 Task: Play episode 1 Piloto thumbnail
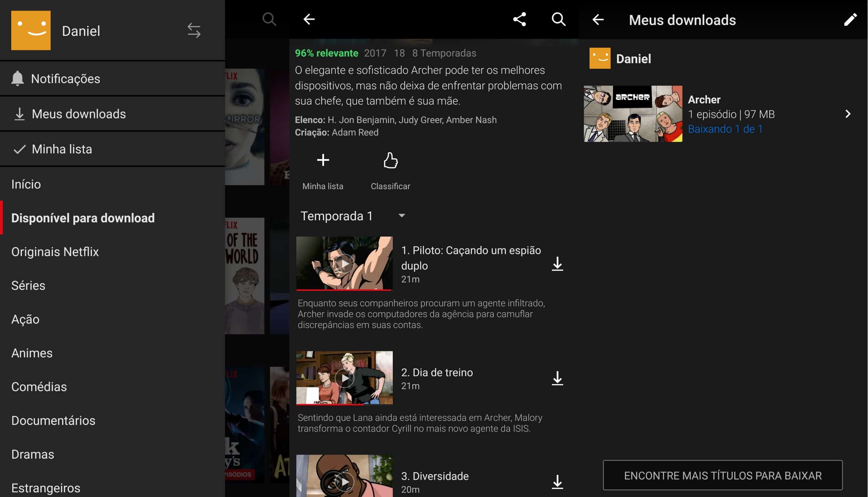[344, 263]
